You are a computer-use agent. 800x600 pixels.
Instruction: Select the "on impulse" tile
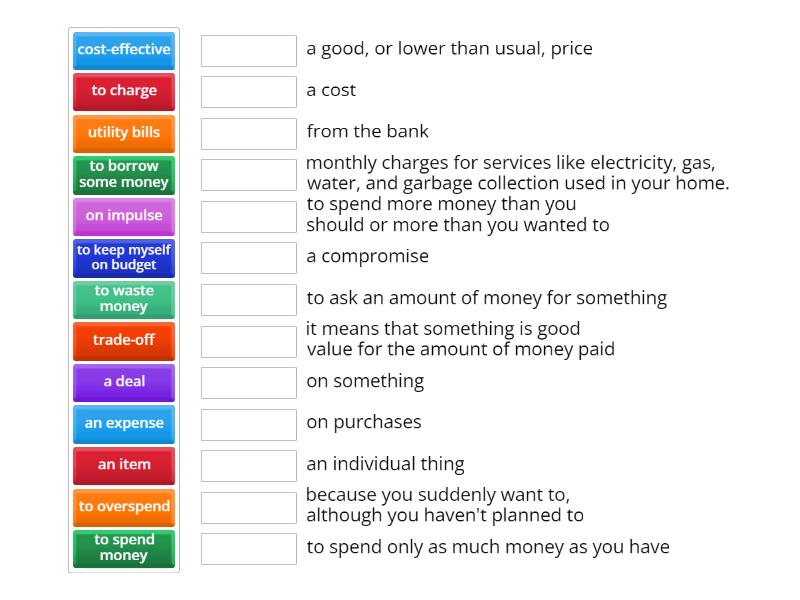pos(123,215)
